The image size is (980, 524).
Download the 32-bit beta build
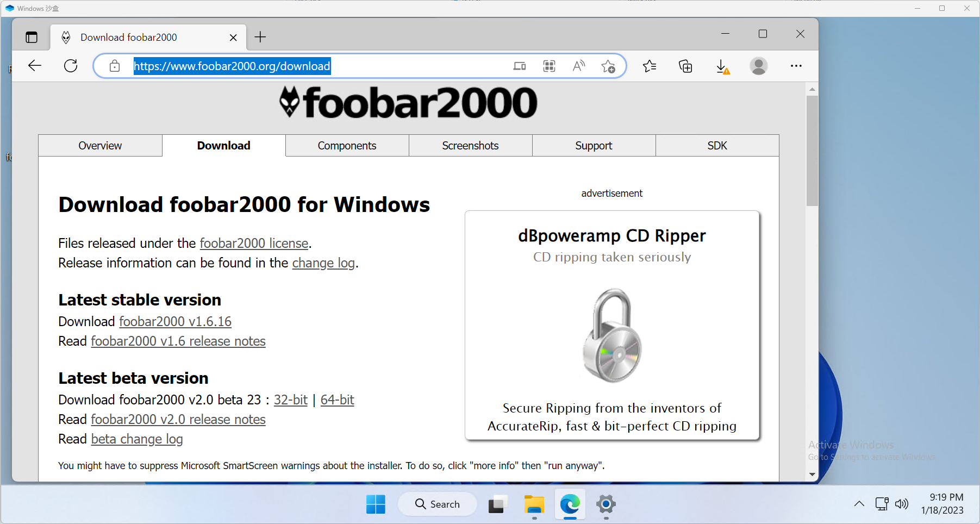(291, 400)
